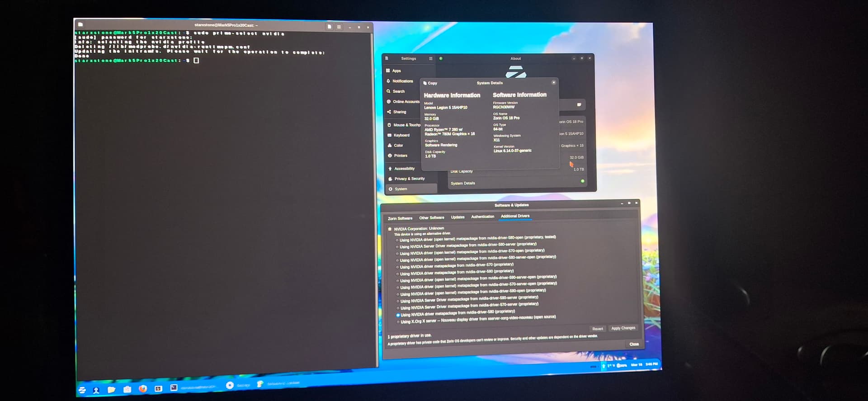
Task: Open the Settings sidebar hamburger menu
Action: (x=431, y=58)
